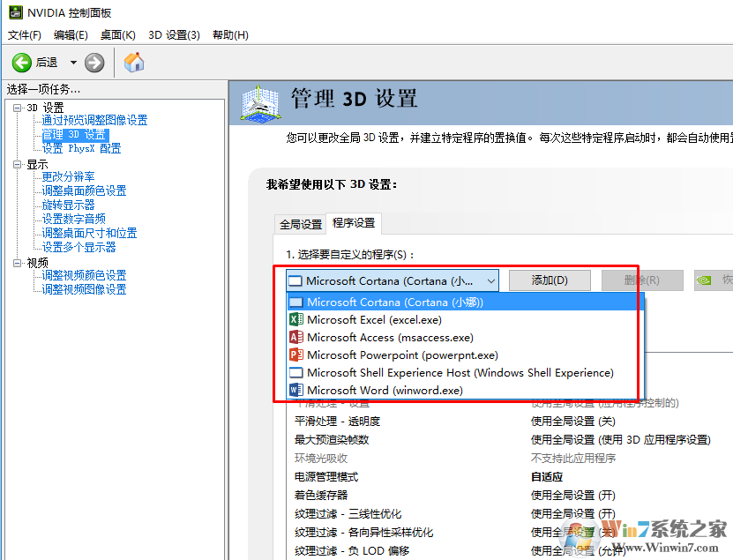Switch to the 程序设置 tab
Screen dimensions: 733x560
point(354,223)
